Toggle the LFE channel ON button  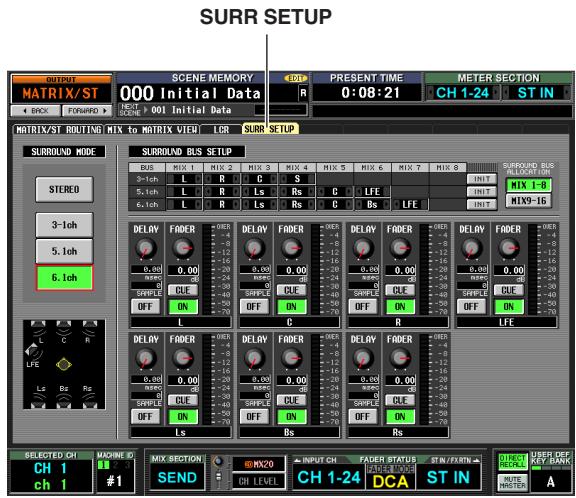click(x=509, y=307)
